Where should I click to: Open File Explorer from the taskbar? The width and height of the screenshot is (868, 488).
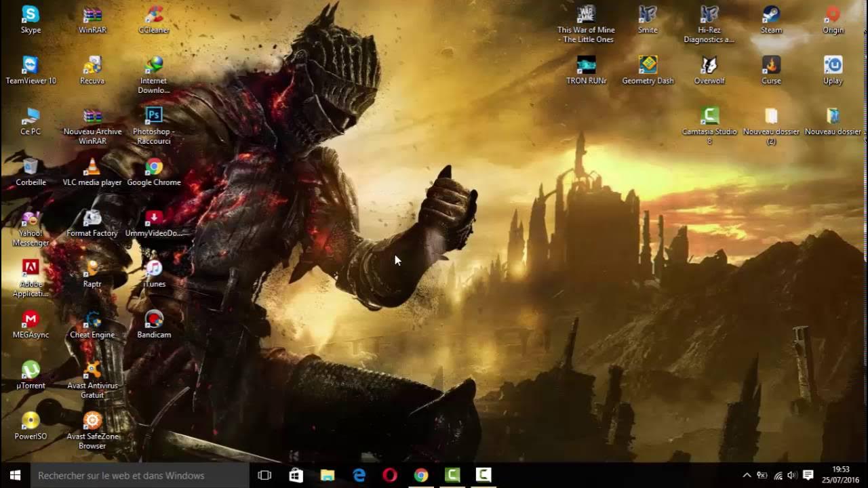(x=327, y=475)
